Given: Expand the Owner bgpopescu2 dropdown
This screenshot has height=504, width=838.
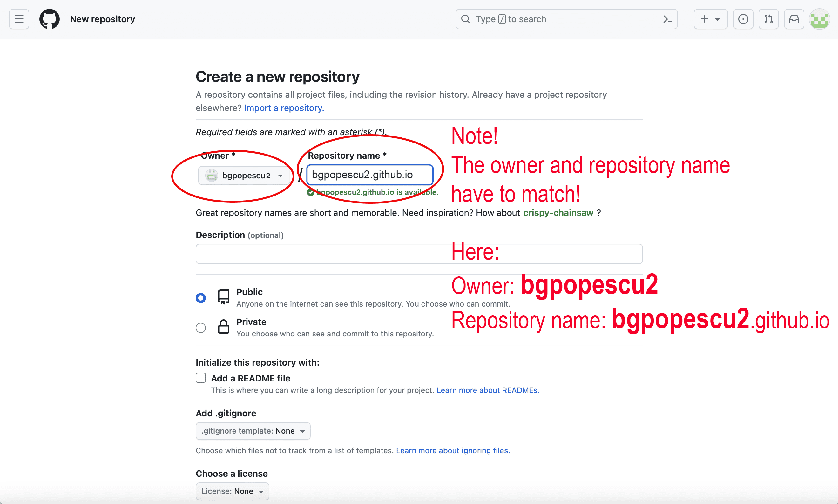Looking at the screenshot, I should pyautogui.click(x=244, y=176).
